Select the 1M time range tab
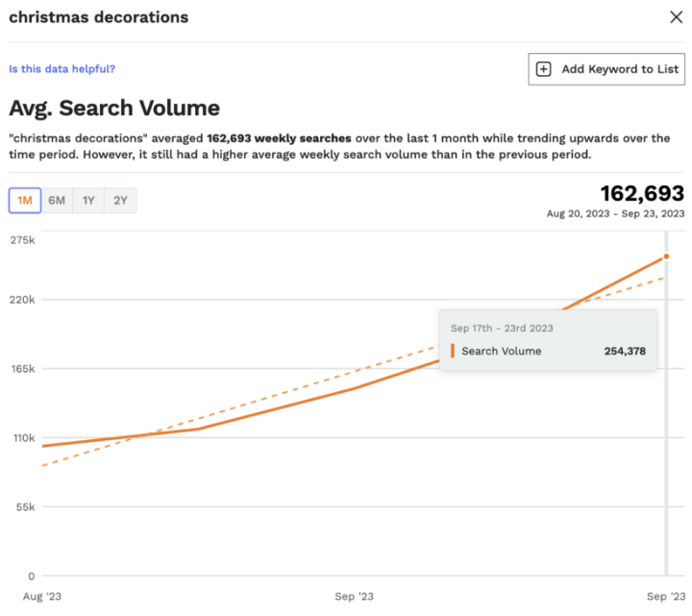This screenshot has width=692, height=616. pos(25,200)
